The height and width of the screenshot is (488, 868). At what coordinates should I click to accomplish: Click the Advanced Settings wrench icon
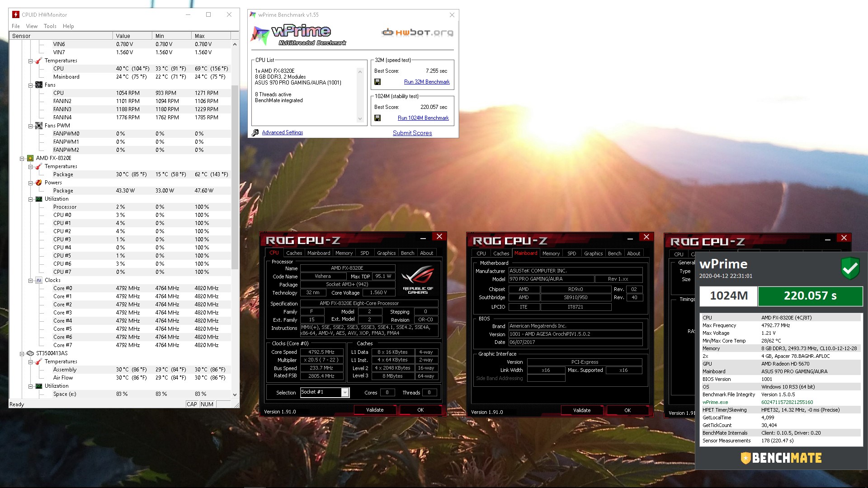click(255, 132)
